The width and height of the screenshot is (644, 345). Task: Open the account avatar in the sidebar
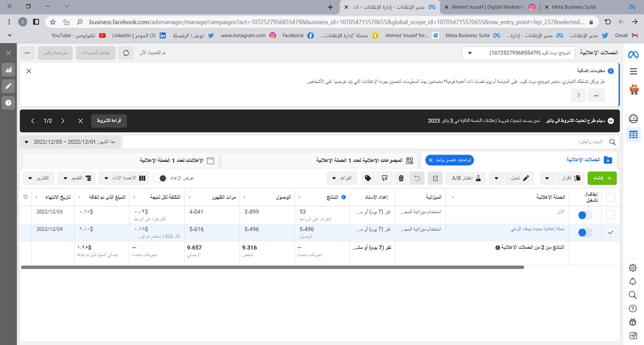(x=633, y=89)
